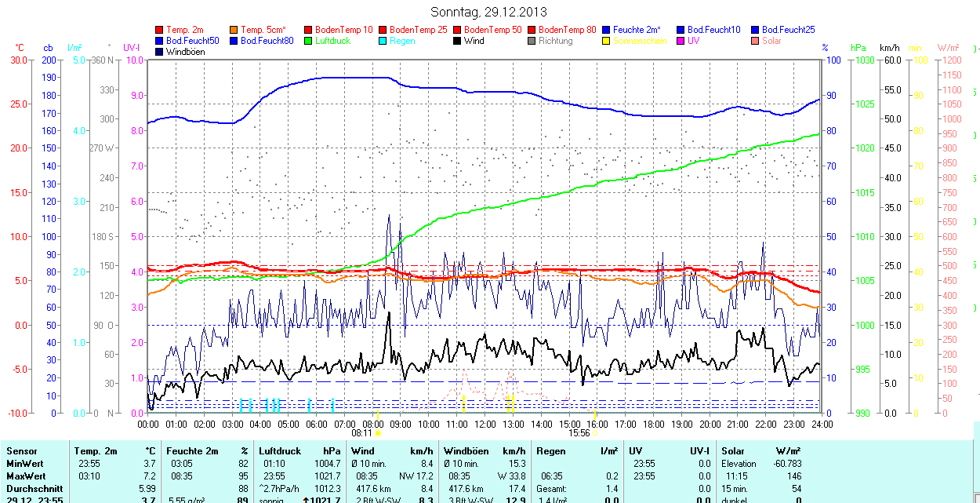Click the BodenTemp 25 legend label
Image resolution: width=980 pixels, height=503 pixels.
(419, 30)
